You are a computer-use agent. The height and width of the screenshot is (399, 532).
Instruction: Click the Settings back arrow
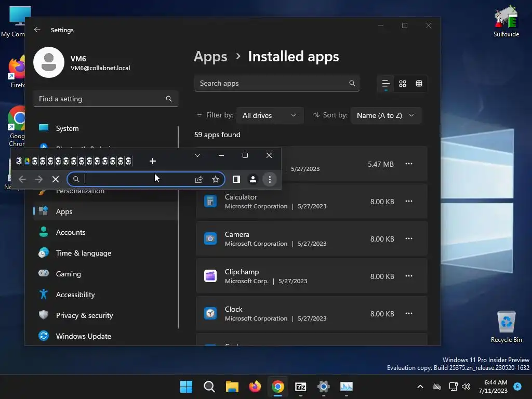point(37,30)
